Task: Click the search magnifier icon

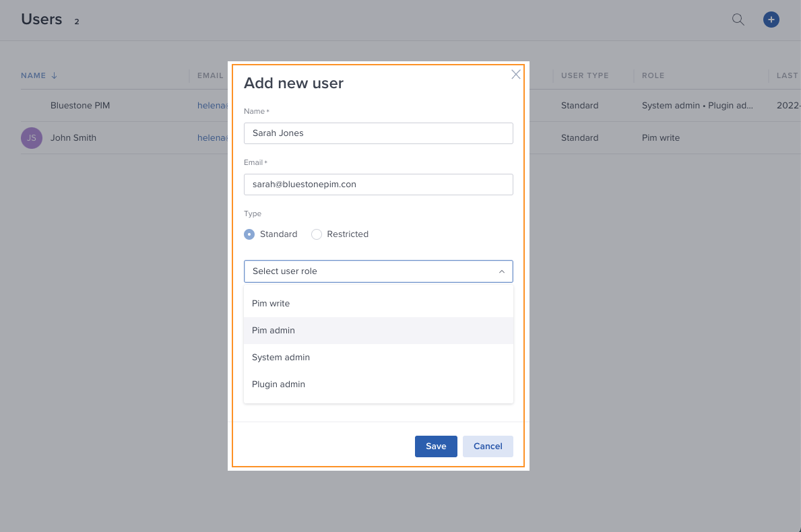Action: point(738,20)
